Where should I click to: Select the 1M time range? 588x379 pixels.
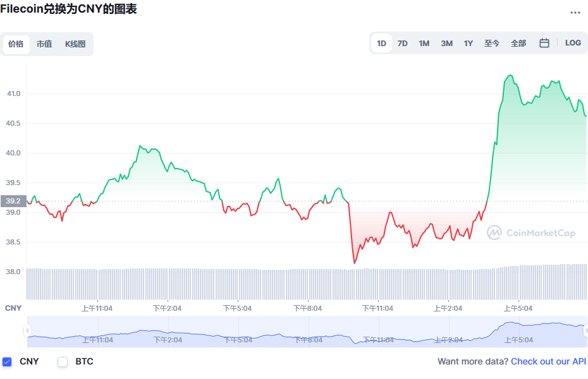click(x=424, y=44)
